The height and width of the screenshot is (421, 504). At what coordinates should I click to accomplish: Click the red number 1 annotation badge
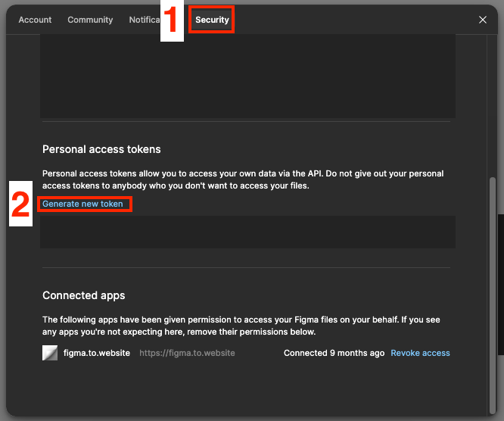[x=172, y=20]
